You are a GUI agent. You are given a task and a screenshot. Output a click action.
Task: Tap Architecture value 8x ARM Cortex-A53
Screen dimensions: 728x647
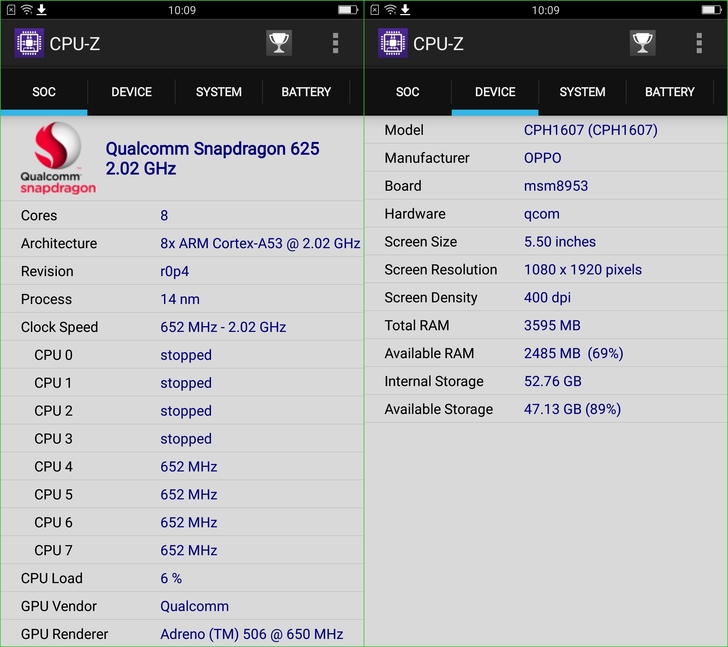(260, 243)
